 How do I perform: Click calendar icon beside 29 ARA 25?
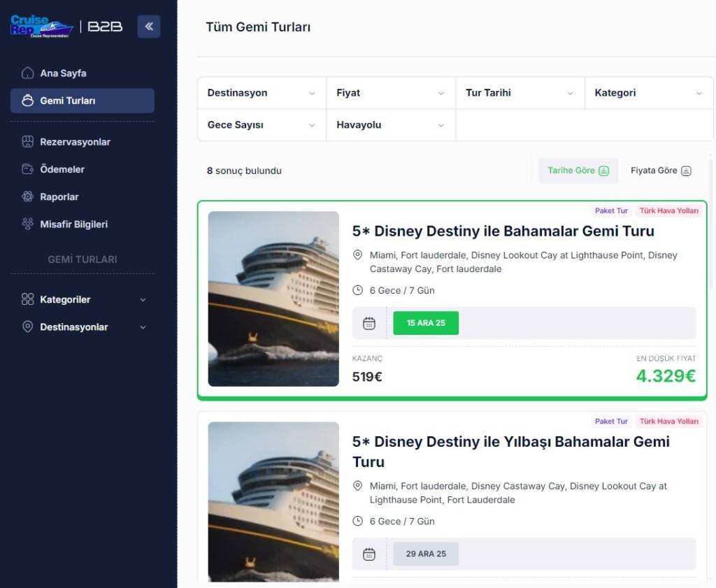pos(369,554)
